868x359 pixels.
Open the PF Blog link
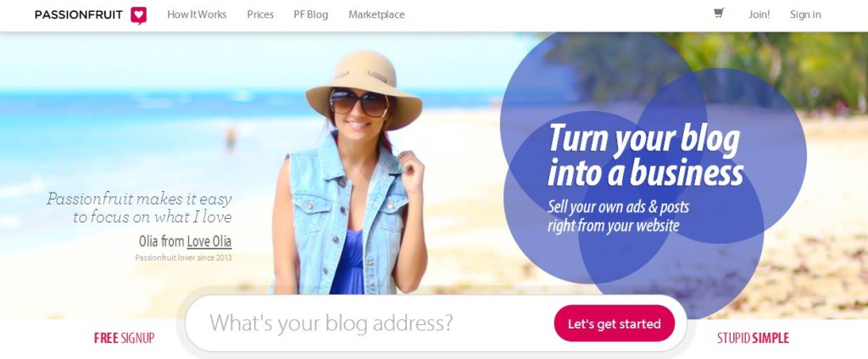(x=310, y=15)
